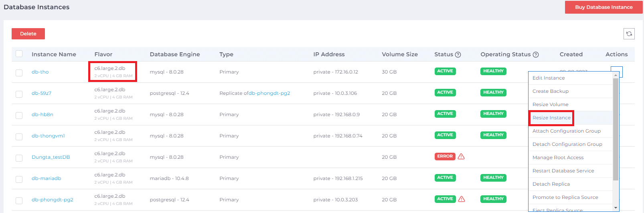Click the down arrow of the actions menu scrollbar
Image resolution: width=644 pixels, height=213 pixels.
pos(616,208)
